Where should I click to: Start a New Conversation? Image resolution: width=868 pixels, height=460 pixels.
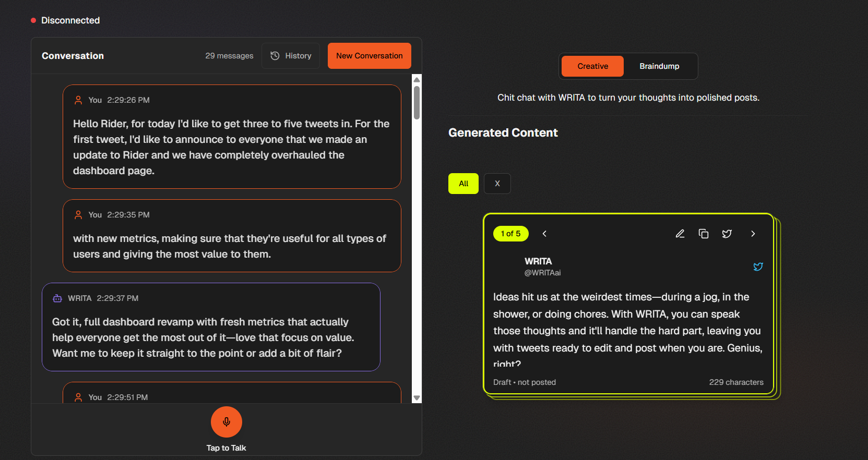[x=370, y=56]
